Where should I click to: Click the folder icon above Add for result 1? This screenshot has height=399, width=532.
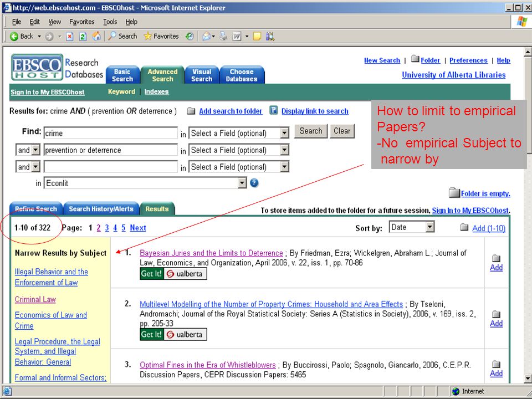(496, 258)
